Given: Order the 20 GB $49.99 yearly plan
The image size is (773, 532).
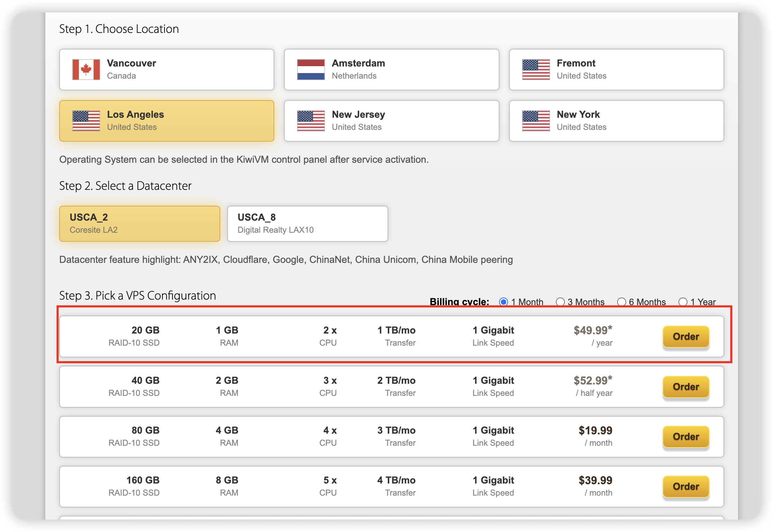Looking at the screenshot, I should (x=686, y=336).
